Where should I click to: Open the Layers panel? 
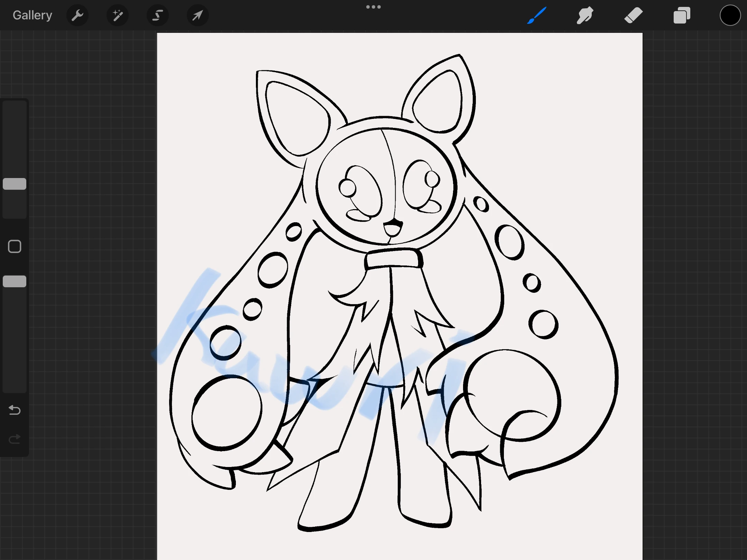pos(681,15)
